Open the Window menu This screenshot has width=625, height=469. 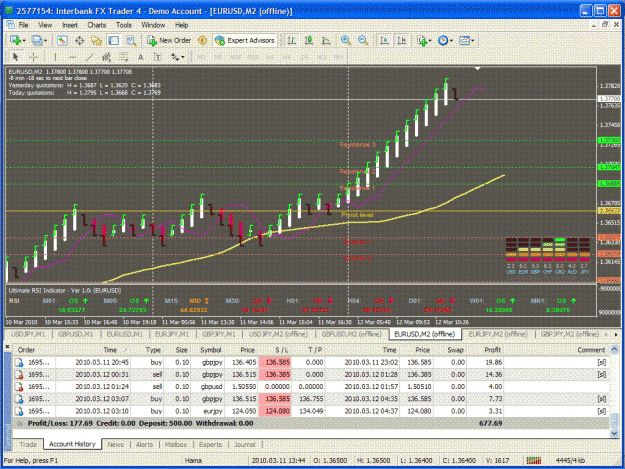[153, 25]
